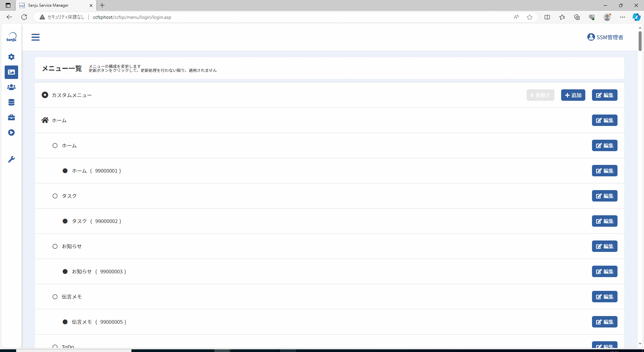The image size is (644, 352).
Task: Click the disabled 並替え sort button
Action: pos(540,95)
